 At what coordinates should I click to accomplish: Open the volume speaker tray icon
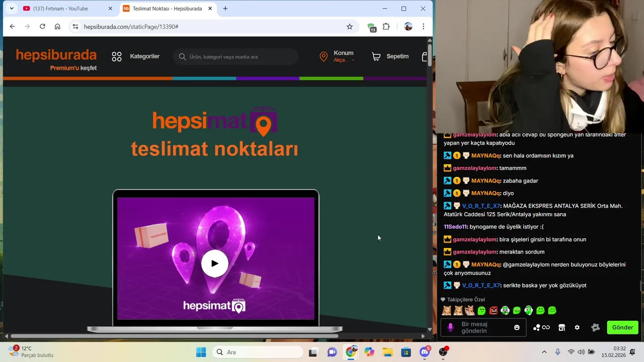pos(582,352)
